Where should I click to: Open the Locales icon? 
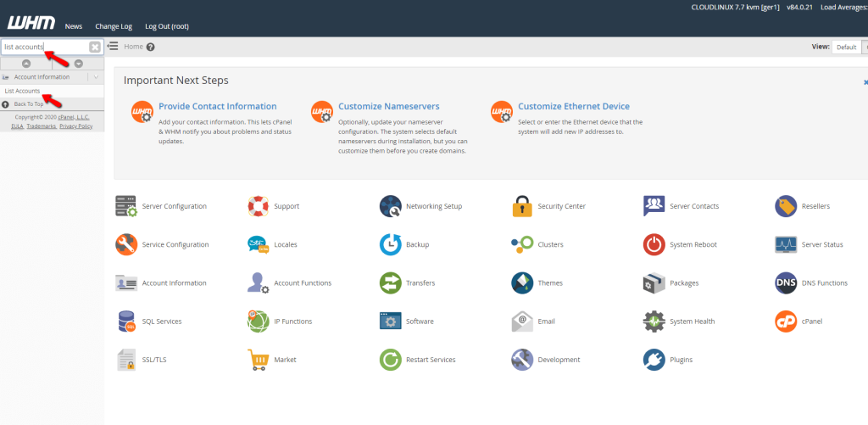coord(258,244)
